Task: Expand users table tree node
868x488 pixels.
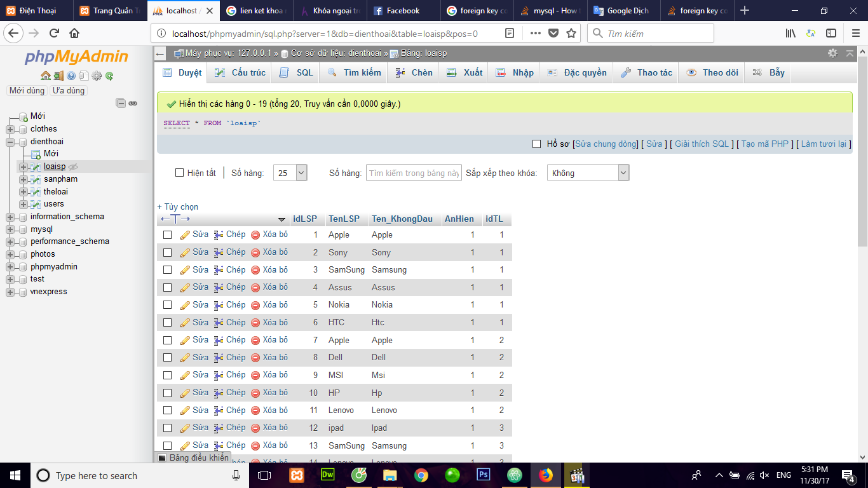Action: tap(24, 204)
